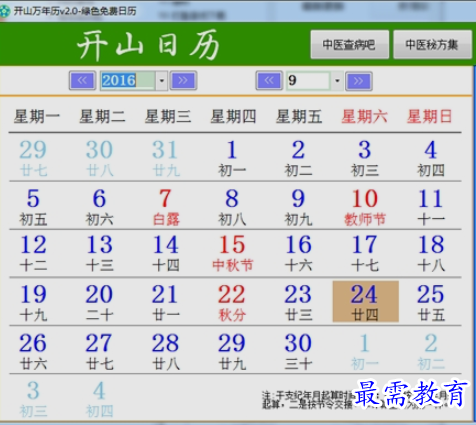This screenshot has height=425, width=476.
Task: Select greyed October 3 初三
Action: coord(33,399)
